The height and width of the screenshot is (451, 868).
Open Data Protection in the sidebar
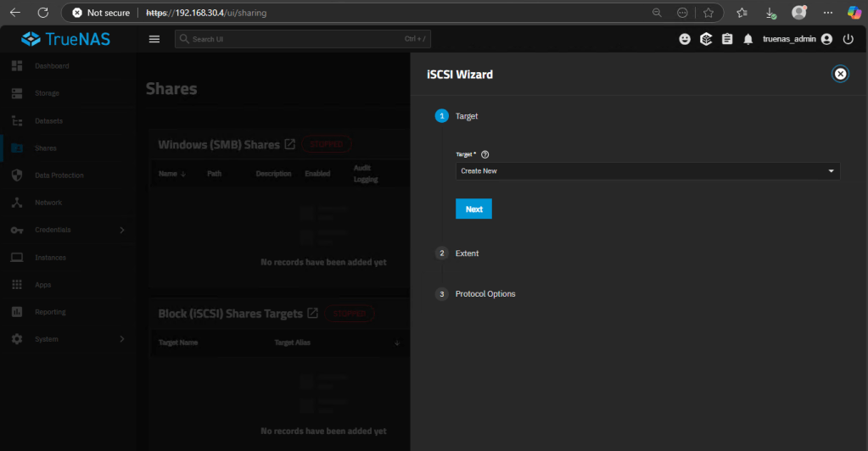pyautogui.click(x=59, y=175)
